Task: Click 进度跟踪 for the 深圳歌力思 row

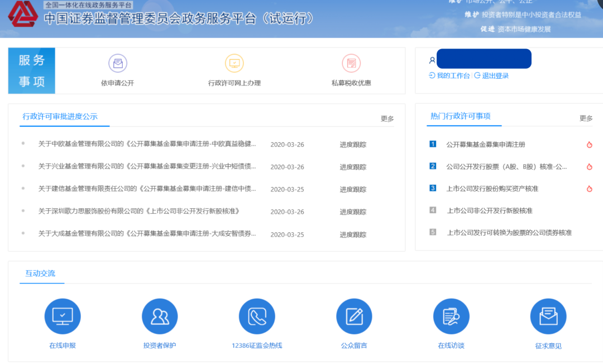Action: click(353, 212)
